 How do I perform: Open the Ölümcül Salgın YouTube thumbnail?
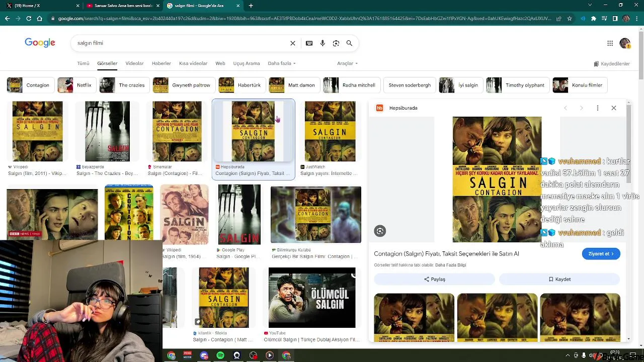point(312,298)
